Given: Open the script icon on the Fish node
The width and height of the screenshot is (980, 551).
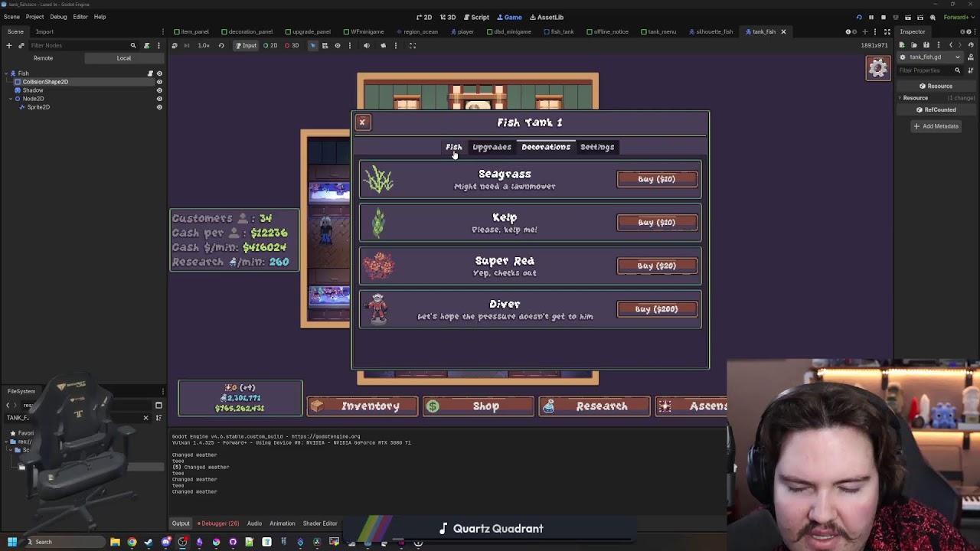Looking at the screenshot, I should click(150, 73).
